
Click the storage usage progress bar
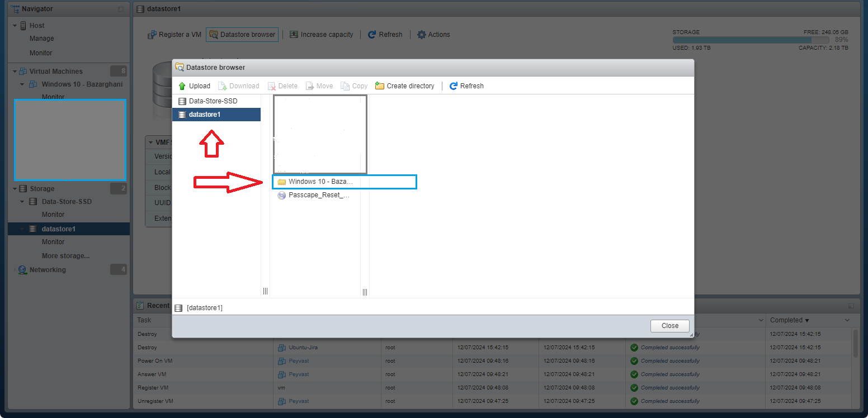[x=751, y=40]
